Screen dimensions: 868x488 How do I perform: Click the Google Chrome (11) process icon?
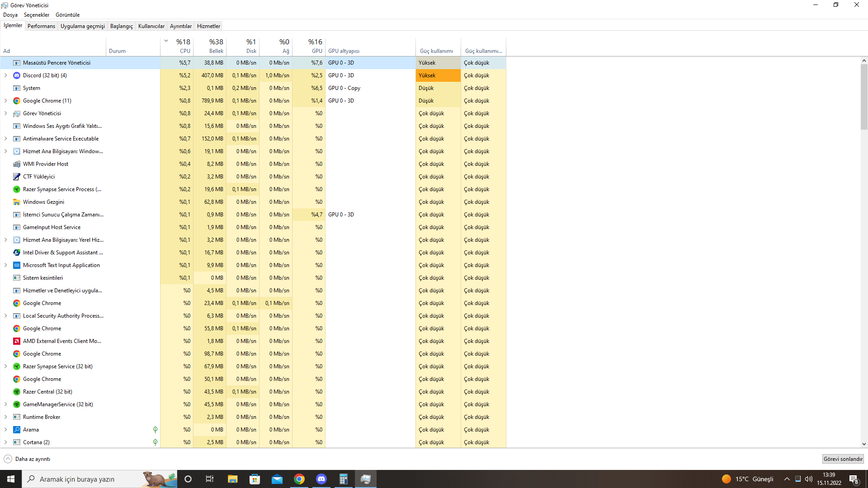click(x=17, y=101)
